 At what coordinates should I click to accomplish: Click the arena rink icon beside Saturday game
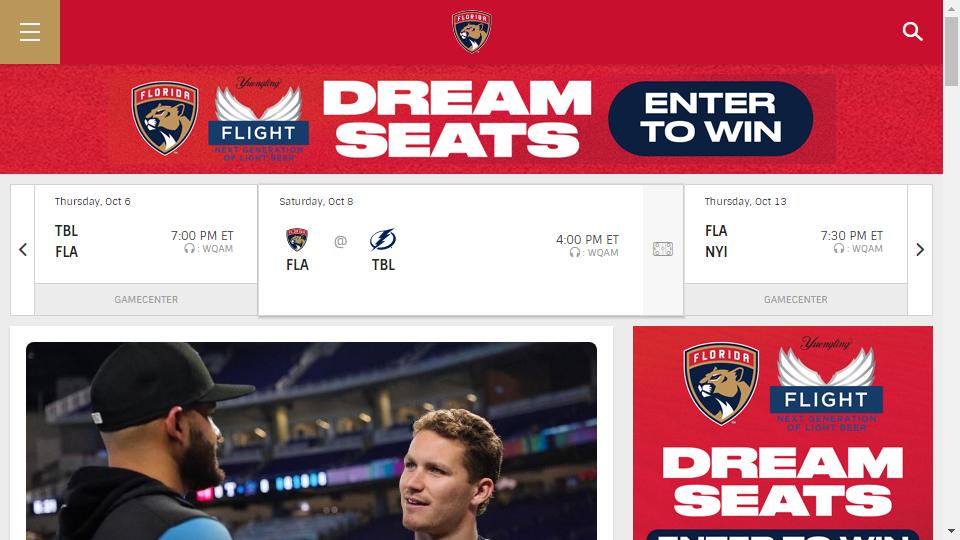[x=662, y=249]
